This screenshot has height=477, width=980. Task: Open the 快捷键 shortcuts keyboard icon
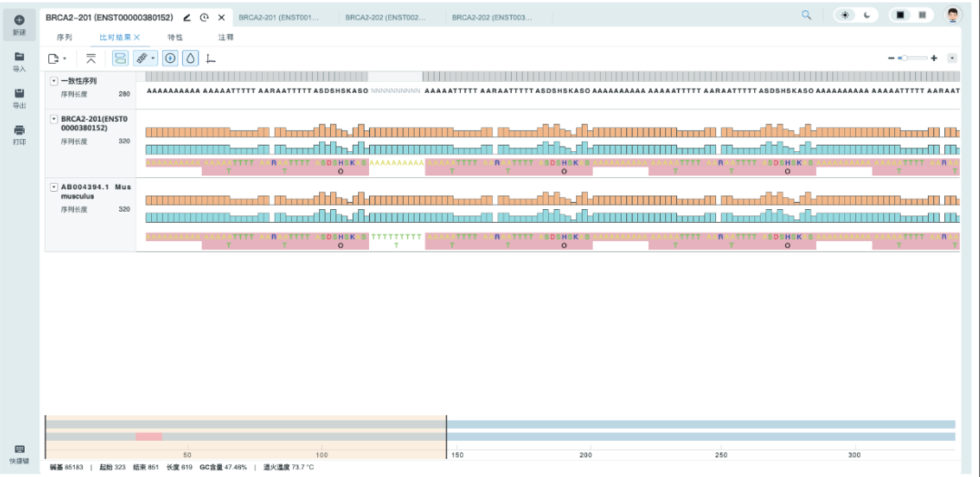tap(19, 453)
